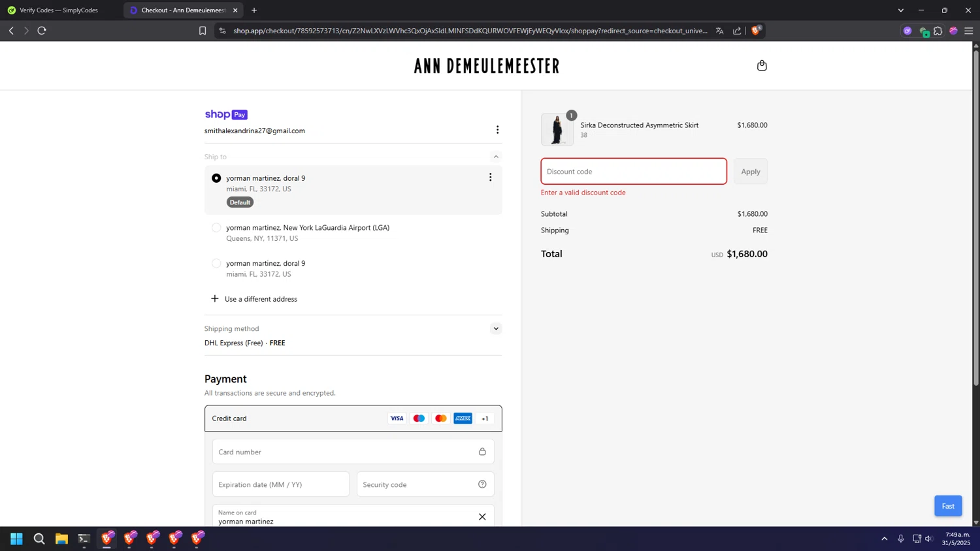Open terminal from taskbar

(84, 539)
